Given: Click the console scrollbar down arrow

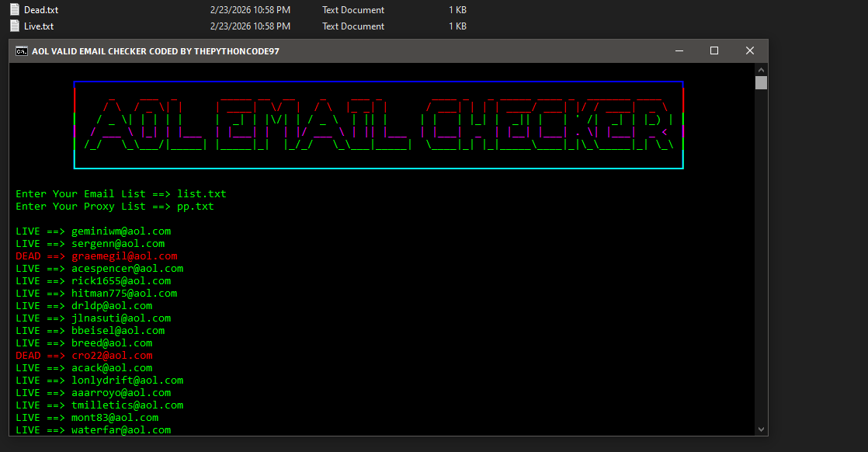Looking at the screenshot, I should (x=761, y=429).
